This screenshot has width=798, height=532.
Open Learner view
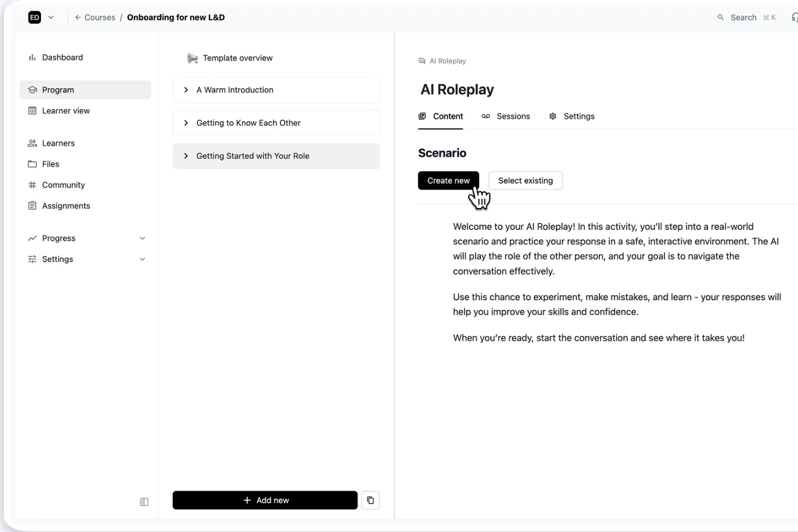coord(66,110)
